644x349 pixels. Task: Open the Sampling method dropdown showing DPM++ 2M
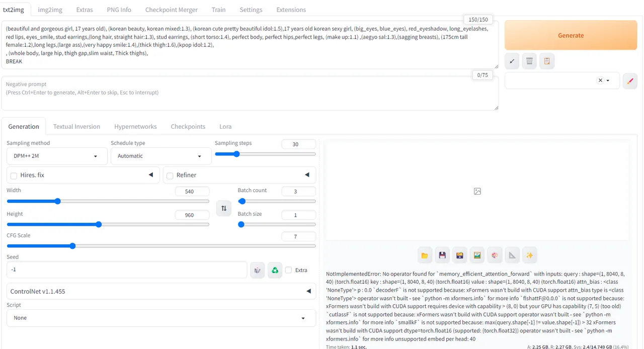point(54,156)
